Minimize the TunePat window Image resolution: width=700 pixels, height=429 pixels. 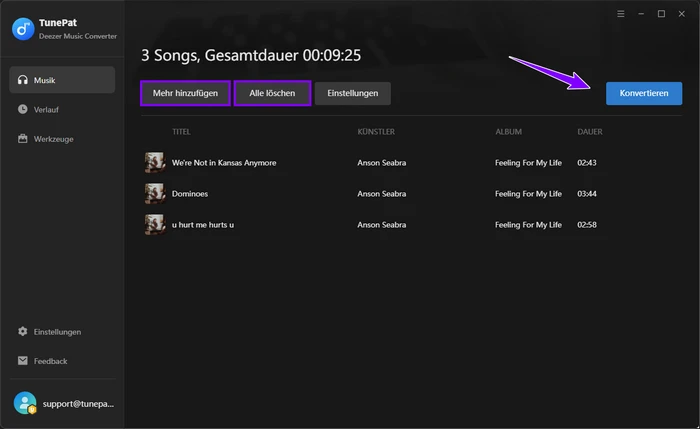point(641,14)
